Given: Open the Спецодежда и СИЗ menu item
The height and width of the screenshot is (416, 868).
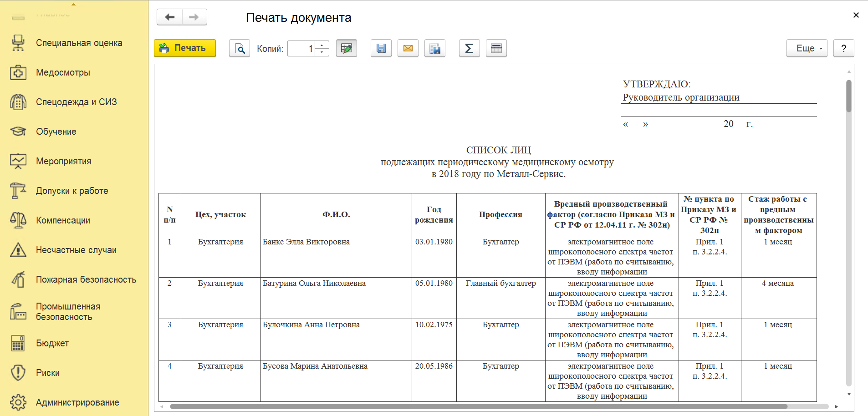Looking at the screenshot, I should [77, 102].
